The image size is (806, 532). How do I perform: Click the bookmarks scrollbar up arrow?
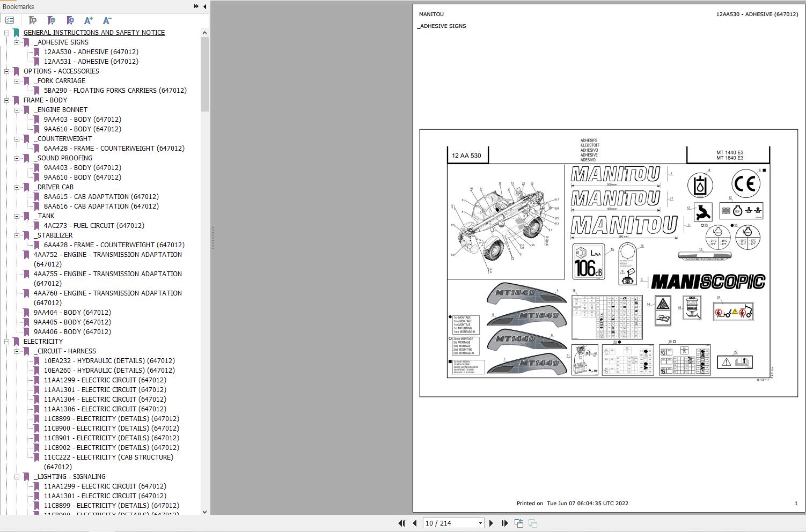pyautogui.click(x=204, y=33)
